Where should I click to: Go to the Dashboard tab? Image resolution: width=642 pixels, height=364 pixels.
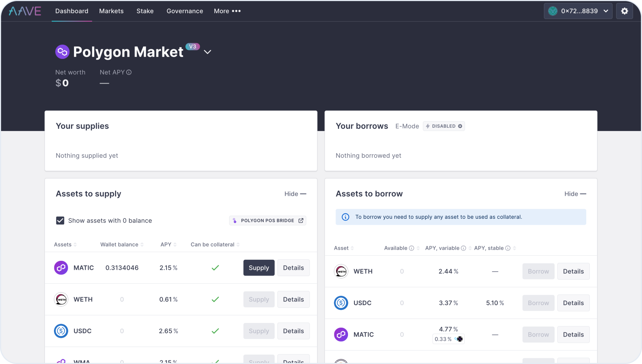coord(72,11)
